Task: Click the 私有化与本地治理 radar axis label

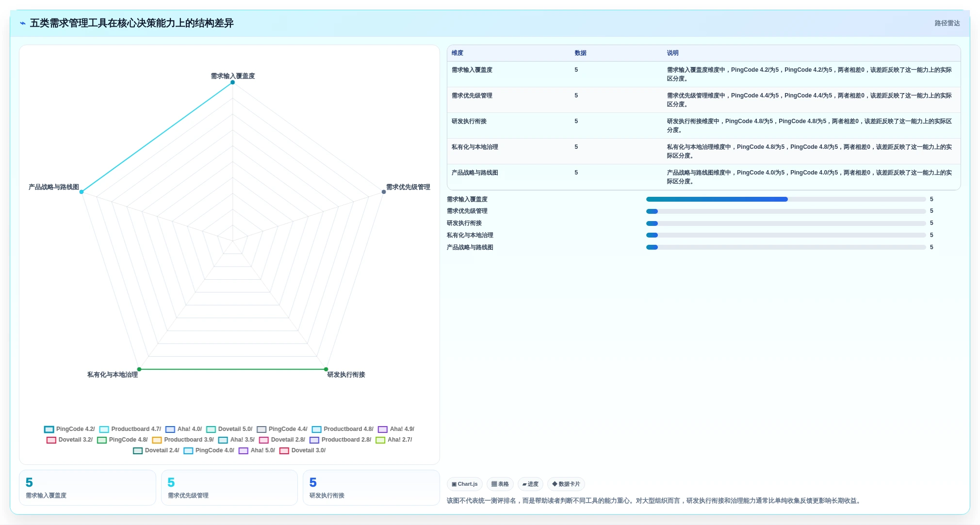Action: coord(113,375)
